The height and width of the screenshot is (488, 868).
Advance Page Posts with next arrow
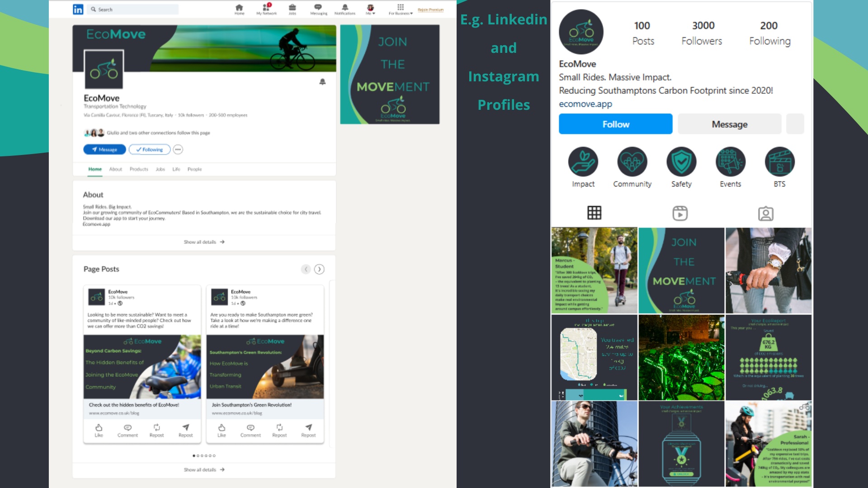[319, 269]
